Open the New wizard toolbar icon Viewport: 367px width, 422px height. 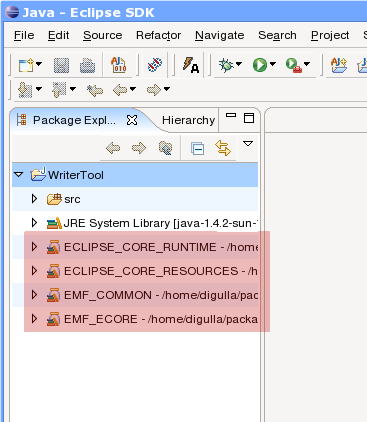[x=26, y=65]
